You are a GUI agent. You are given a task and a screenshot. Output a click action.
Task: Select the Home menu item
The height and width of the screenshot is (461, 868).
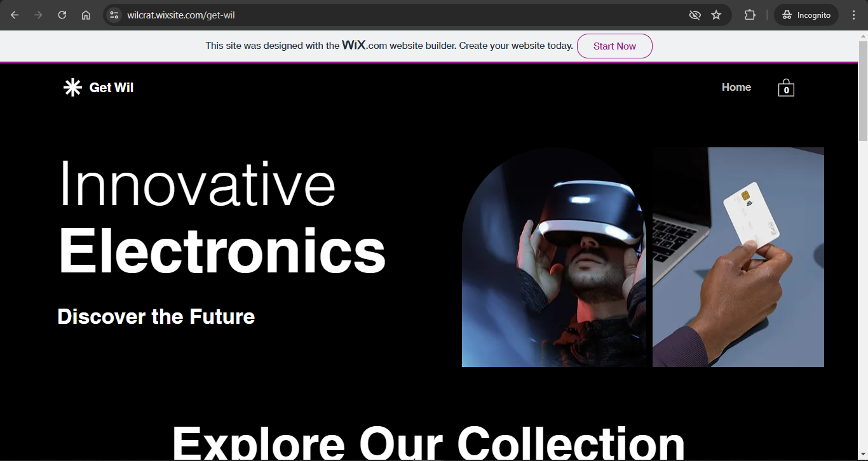tap(736, 88)
